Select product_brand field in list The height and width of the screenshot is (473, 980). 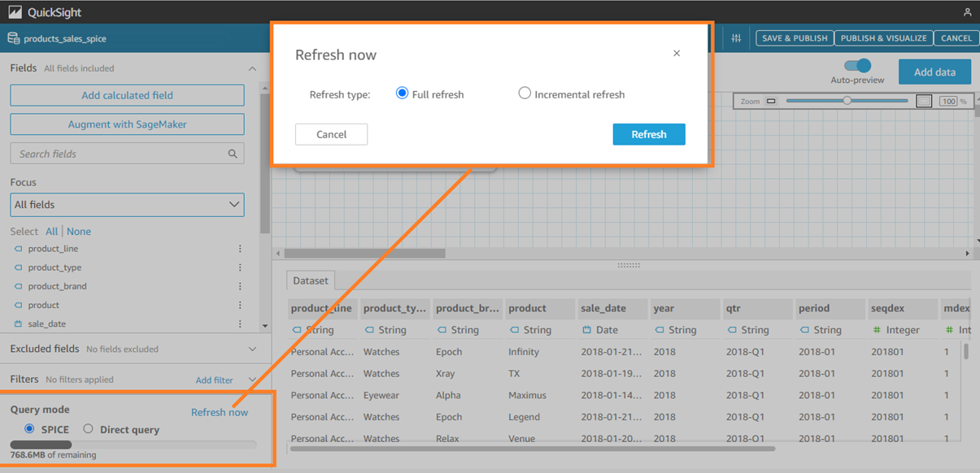click(57, 286)
